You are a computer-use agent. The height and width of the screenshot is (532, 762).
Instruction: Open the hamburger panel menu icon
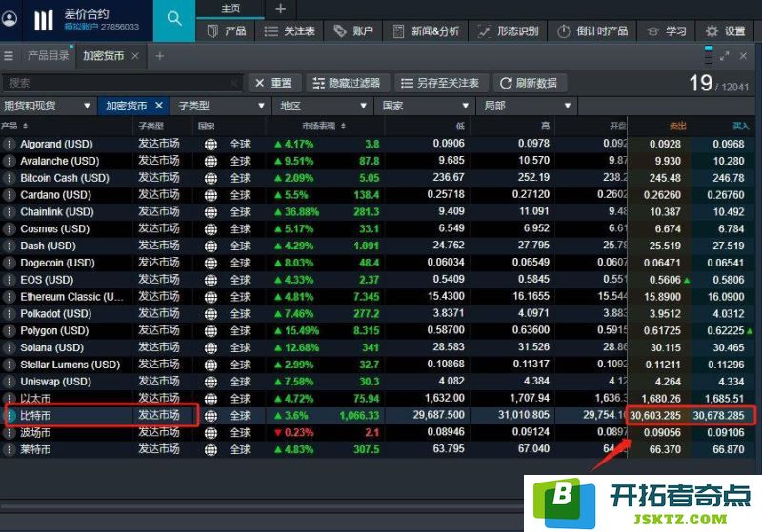[x=9, y=56]
